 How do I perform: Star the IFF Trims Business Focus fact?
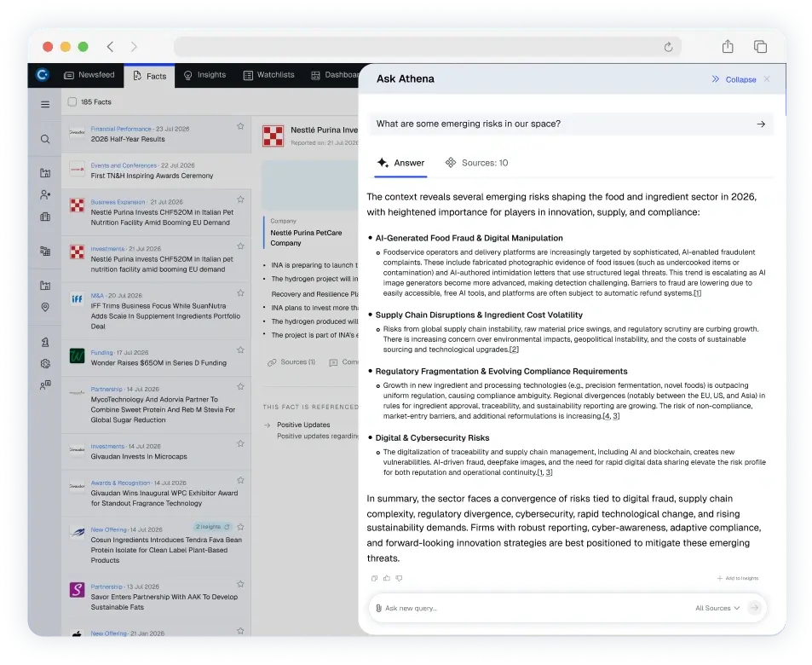pyautogui.click(x=240, y=292)
